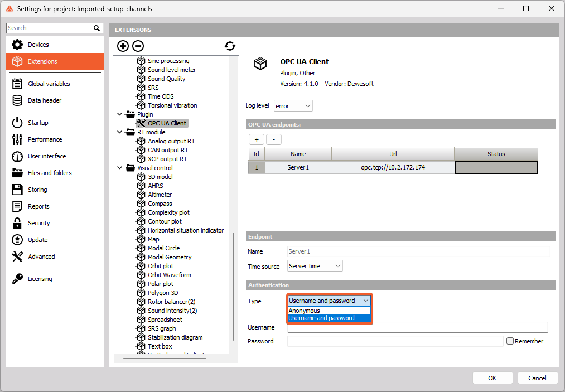Click the OPC UA Client wrench icon
This screenshot has width=565, height=392.
click(141, 123)
